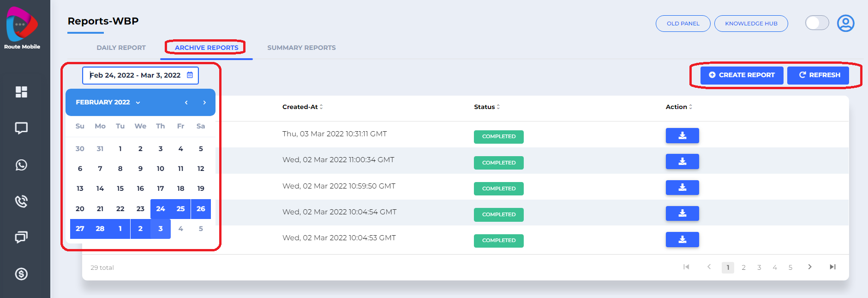868x298 pixels.
Task: Jump to last page of results
Action: coord(832,267)
